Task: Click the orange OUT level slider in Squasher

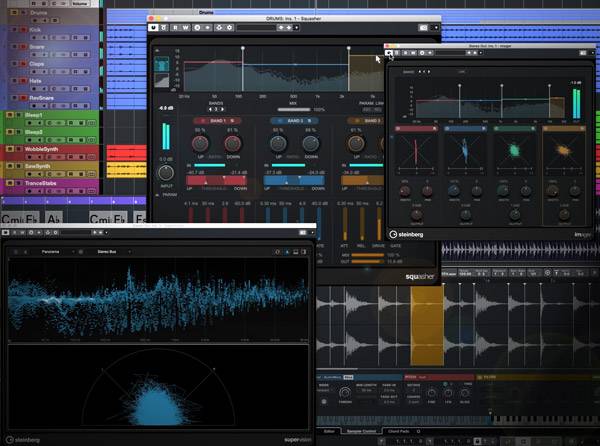Action: click(367, 261)
